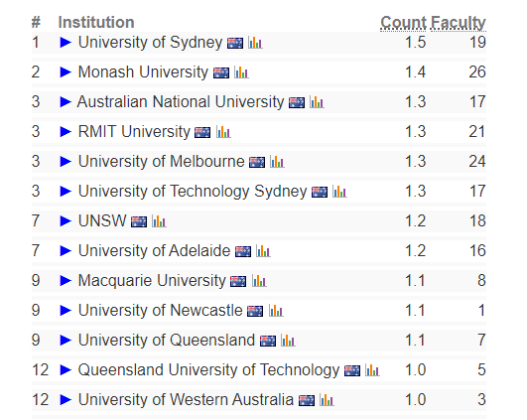This screenshot has height=420, width=527.
Task: Expand University of Technology Sydney triangle
Action: (66, 191)
